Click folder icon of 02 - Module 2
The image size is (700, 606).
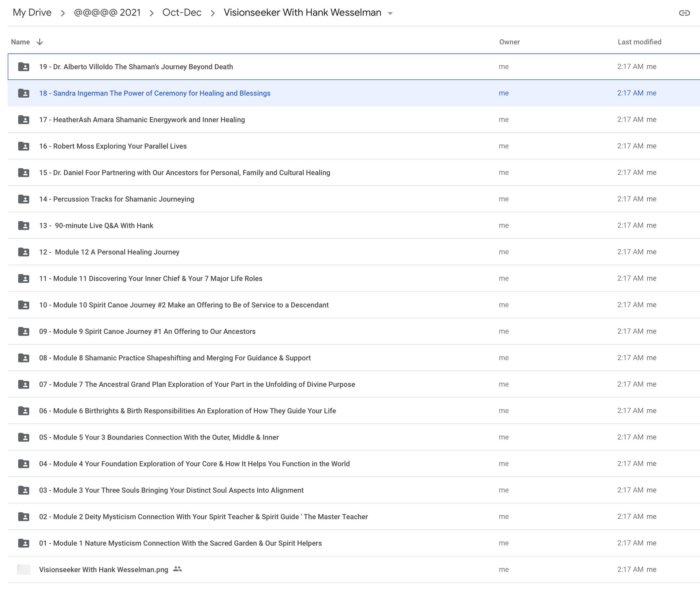(x=24, y=516)
